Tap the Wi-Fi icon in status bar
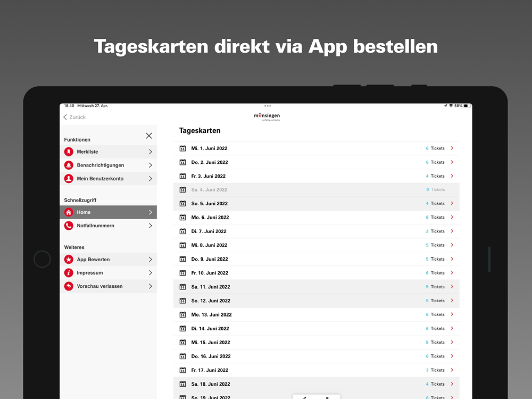532x399 pixels. coord(451,106)
